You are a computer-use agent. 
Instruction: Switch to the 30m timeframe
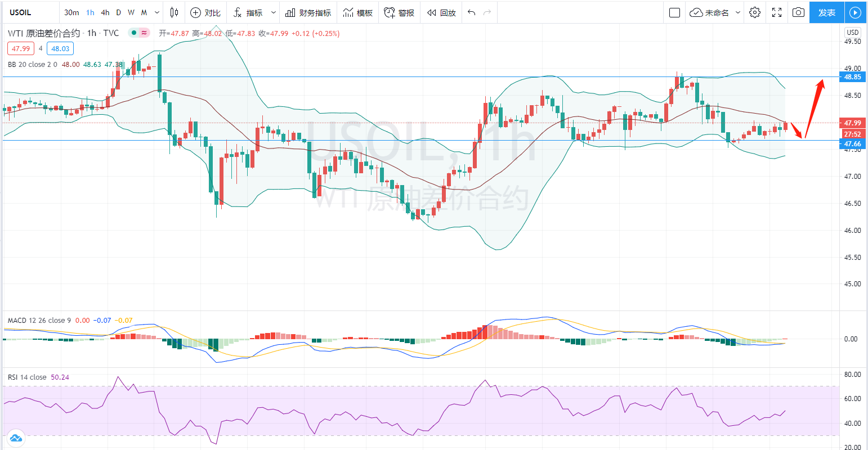(71, 12)
